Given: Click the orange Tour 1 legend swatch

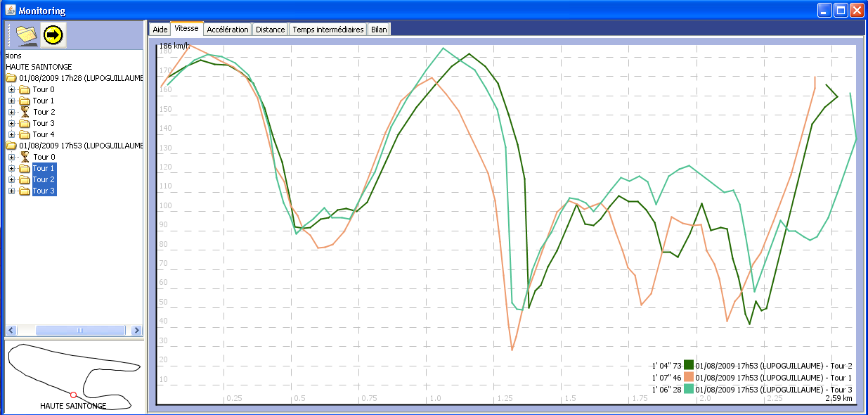Looking at the screenshot, I should pyautogui.click(x=689, y=377).
